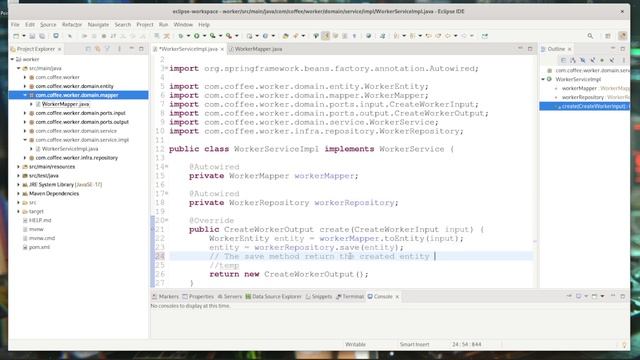Minimize the Project Explorer panel
640x360 pixels.
point(131,49)
